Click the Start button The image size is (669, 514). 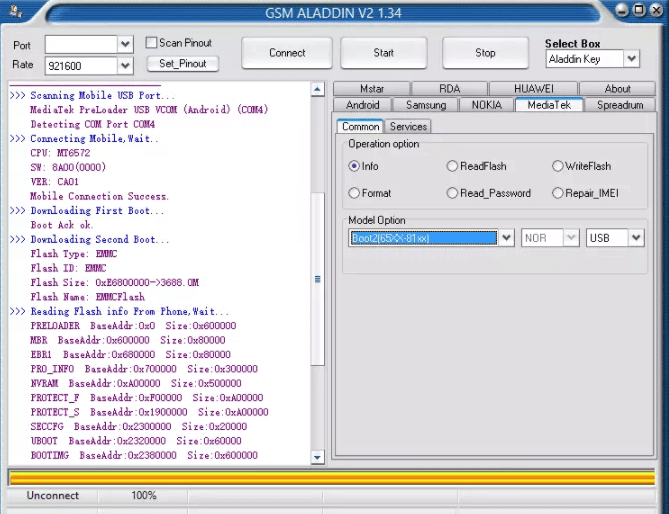pyautogui.click(x=384, y=53)
